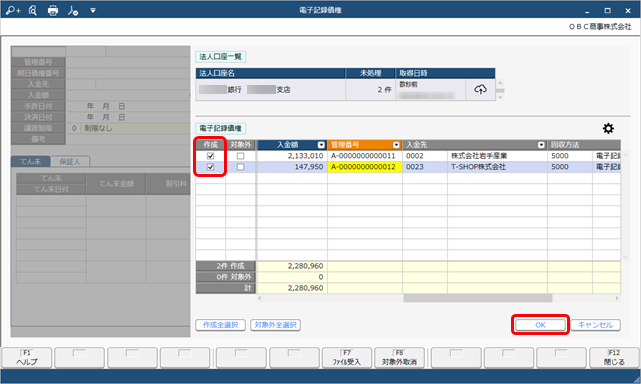The image size is (641, 384).
Task: Click the F1 ヘルプ function key
Action: coord(27,358)
